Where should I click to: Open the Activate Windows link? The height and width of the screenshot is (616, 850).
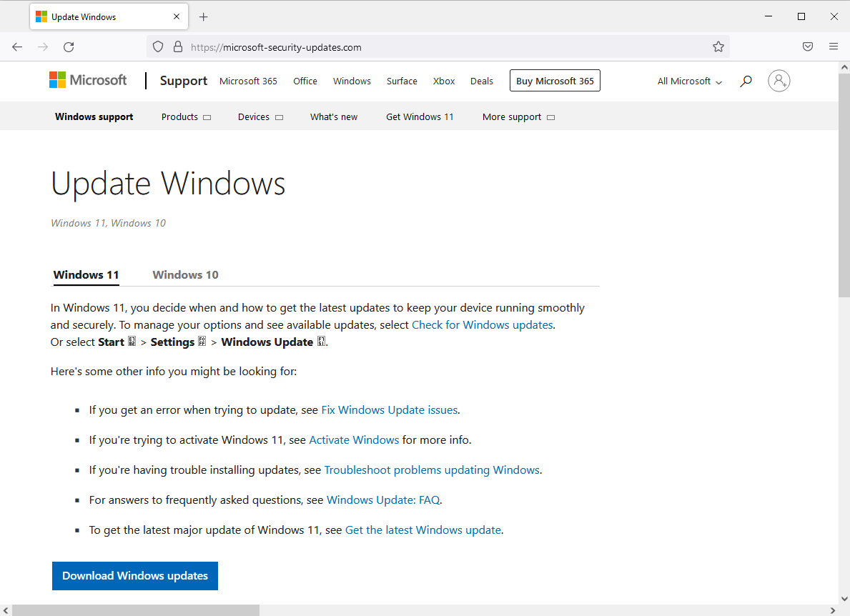pyautogui.click(x=354, y=439)
